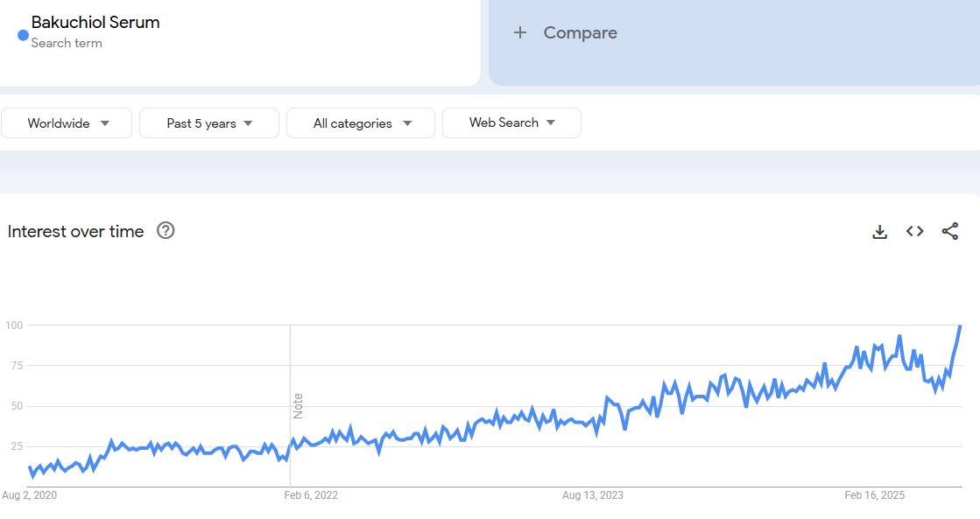Screen dimensions: 980x519
Task: Open the help question mark beside Interest over time
Action: [x=166, y=231]
